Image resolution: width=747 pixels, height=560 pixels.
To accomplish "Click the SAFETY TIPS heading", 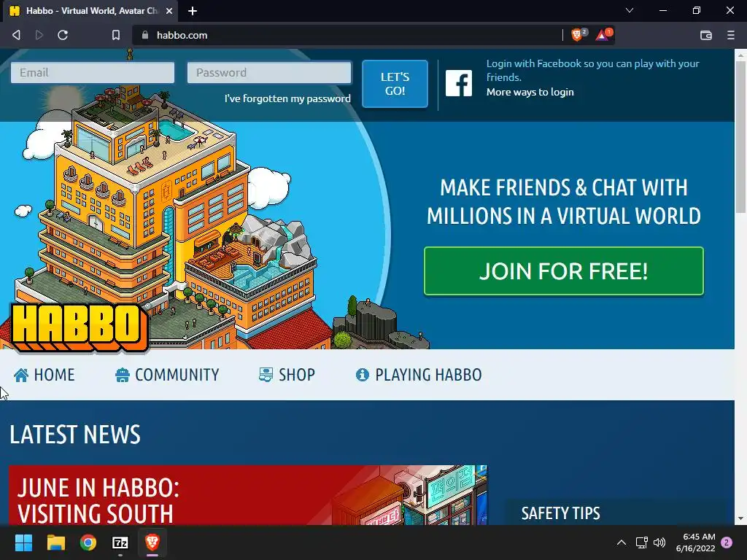I will point(560,513).
